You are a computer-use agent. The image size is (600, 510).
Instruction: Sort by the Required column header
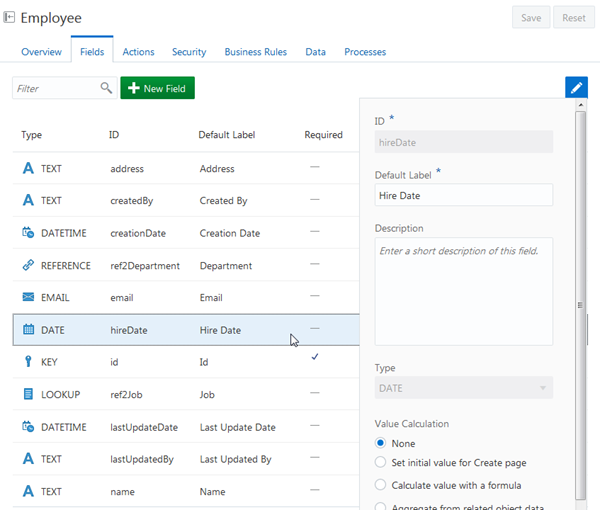[323, 135]
